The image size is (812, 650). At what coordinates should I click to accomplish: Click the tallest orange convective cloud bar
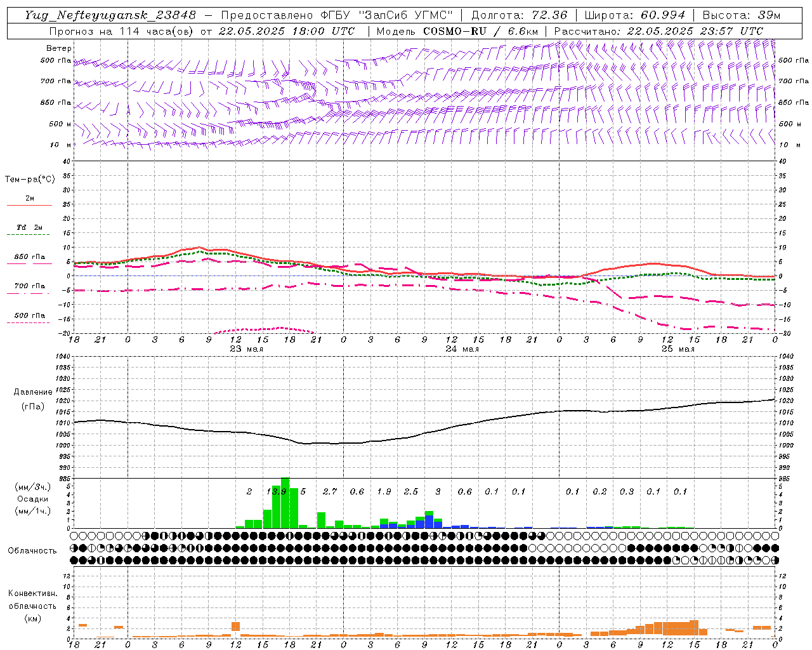pos(694,628)
